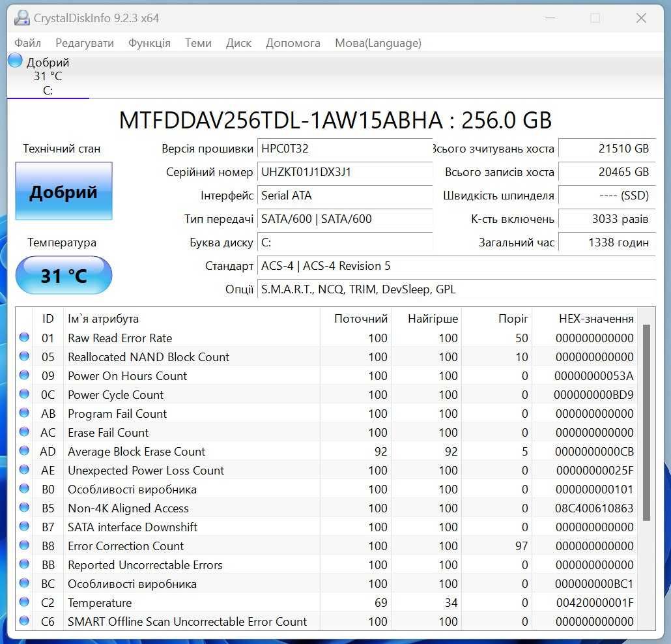This screenshot has width=671, height=644.
Task: Click the standard field ACS-4 Revision 5
Action: pyautogui.click(x=457, y=266)
